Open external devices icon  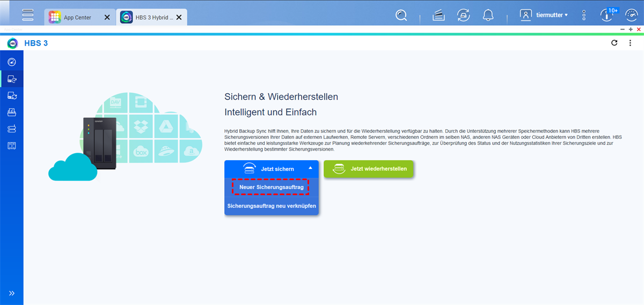[463, 16]
